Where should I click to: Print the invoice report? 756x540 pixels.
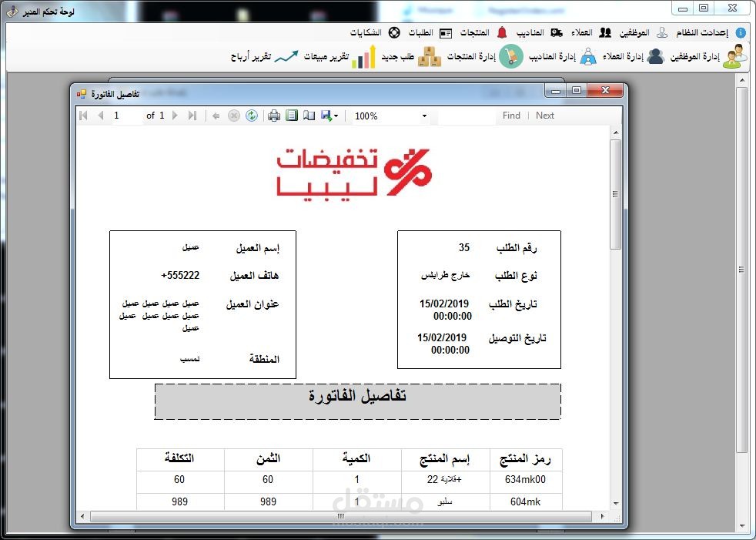[x=274, y=116]
